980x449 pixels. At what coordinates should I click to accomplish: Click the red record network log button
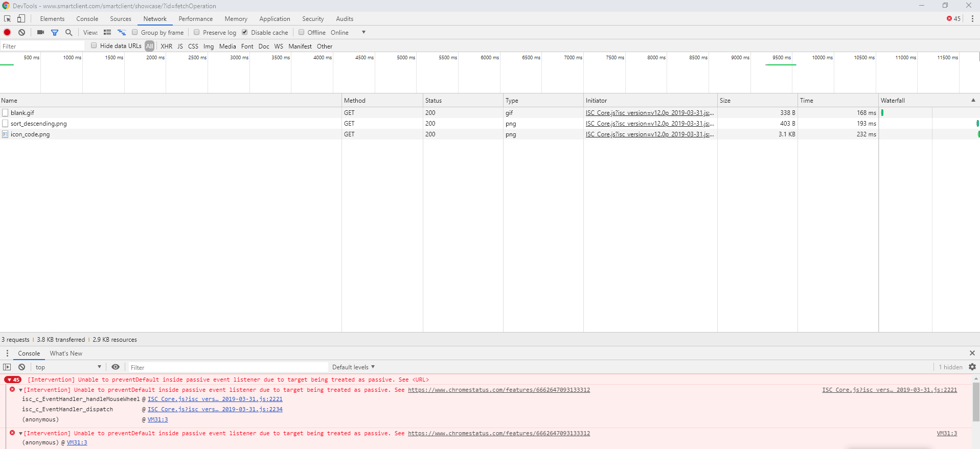pos(7,32)
